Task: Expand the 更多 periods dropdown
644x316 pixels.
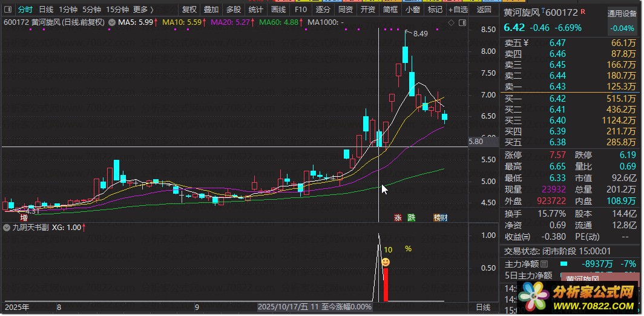Action: [143, 10]
